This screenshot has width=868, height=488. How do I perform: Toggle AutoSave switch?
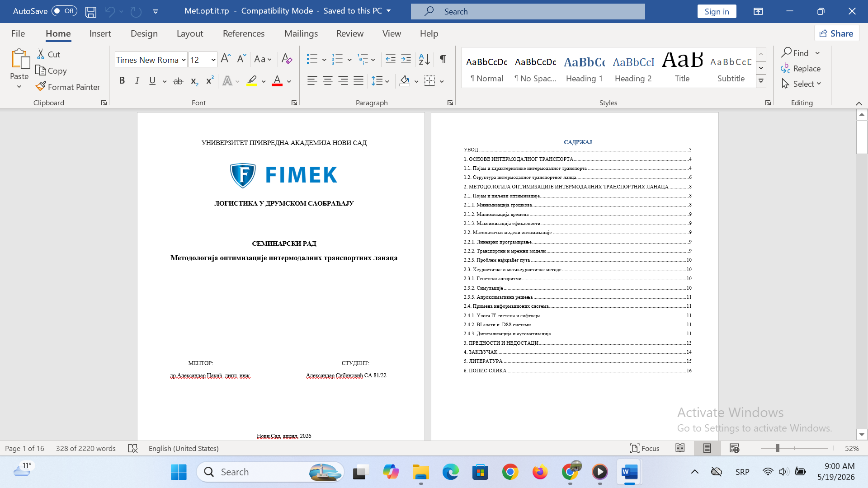pos(64,11)
